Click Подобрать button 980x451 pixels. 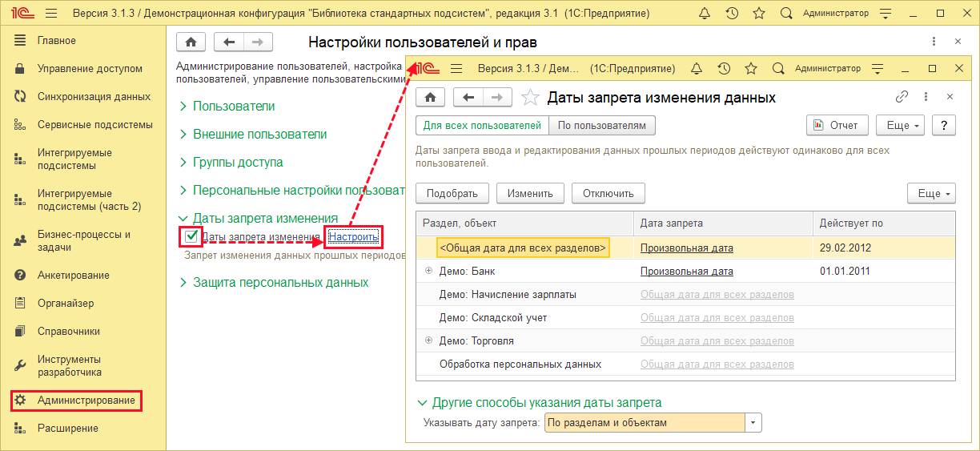click(x=452, y=193)
